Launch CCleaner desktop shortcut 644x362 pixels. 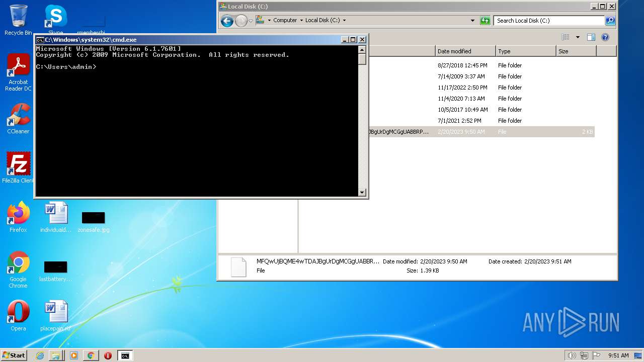point(18,119)
